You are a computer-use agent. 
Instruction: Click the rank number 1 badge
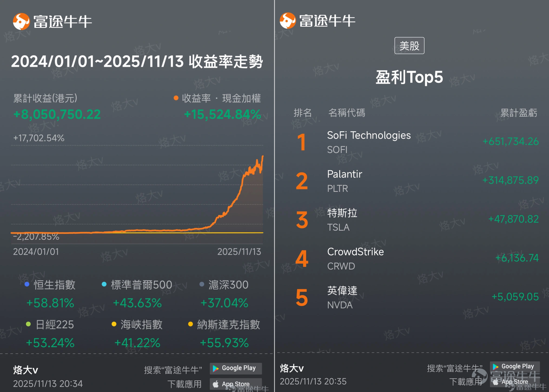302,142
